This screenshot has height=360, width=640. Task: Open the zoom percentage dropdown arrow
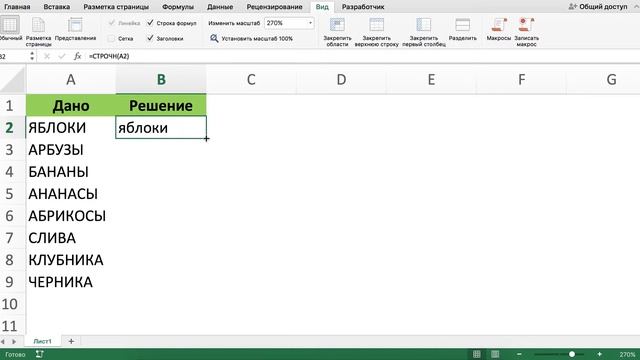pos(310,23)
